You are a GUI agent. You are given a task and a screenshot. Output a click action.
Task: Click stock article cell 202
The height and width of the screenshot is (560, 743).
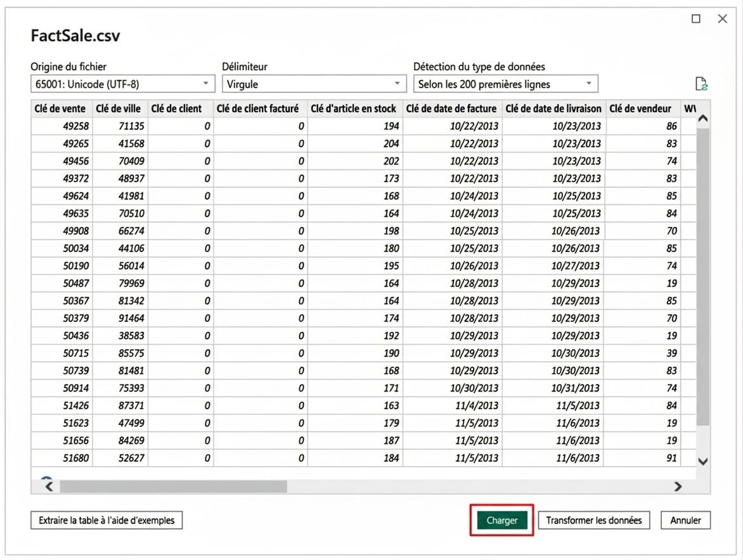(x=356, y=161)
